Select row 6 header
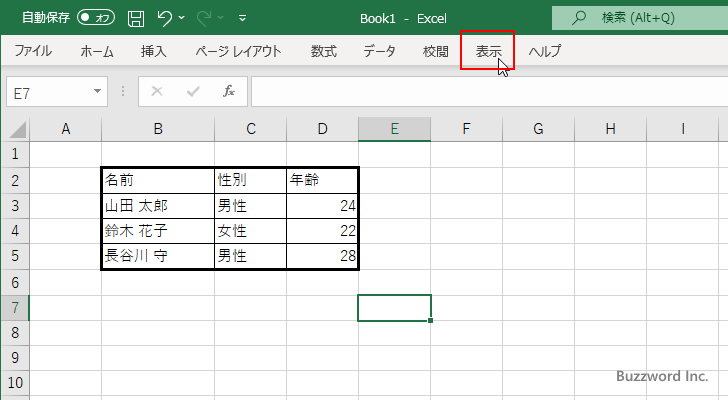Viewport: 728px width, 400px height. 15,282
